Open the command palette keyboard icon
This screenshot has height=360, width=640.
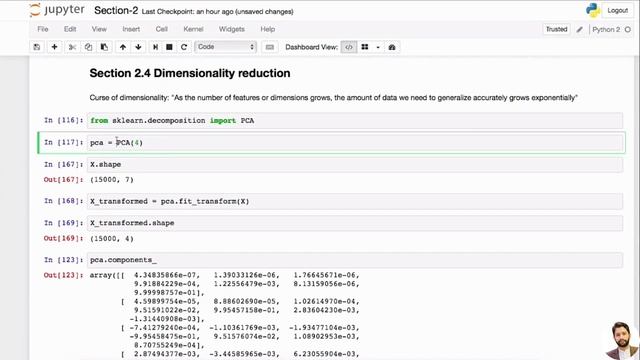[269, 47]
